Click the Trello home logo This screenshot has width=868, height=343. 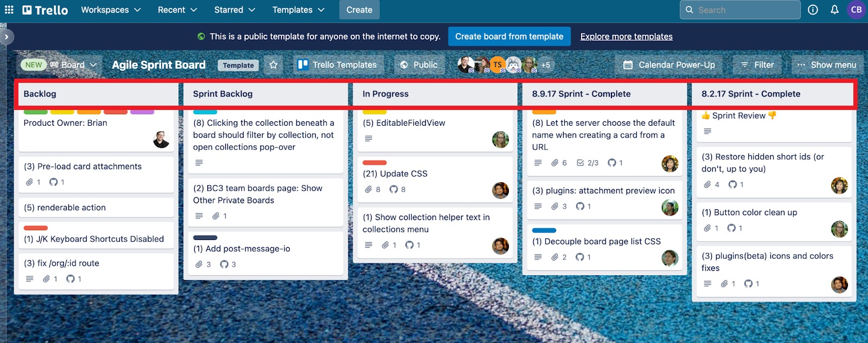(x=45, y=10)
